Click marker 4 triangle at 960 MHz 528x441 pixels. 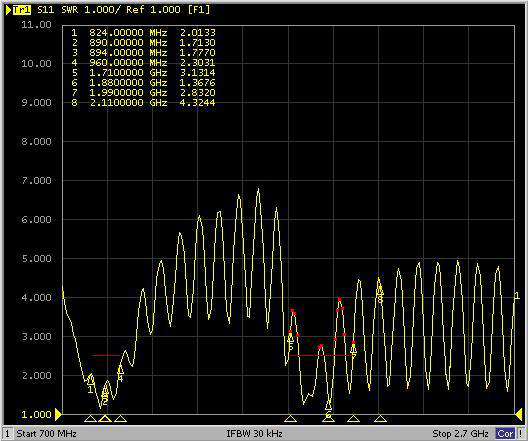click(x=120, y=418)
